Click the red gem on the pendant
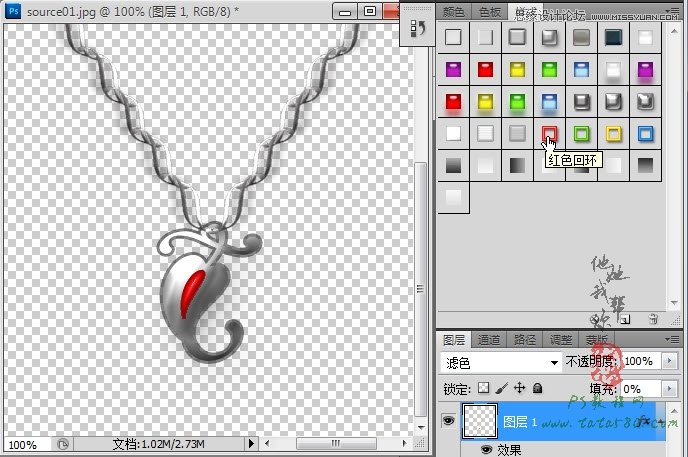 tap(192, 293)
